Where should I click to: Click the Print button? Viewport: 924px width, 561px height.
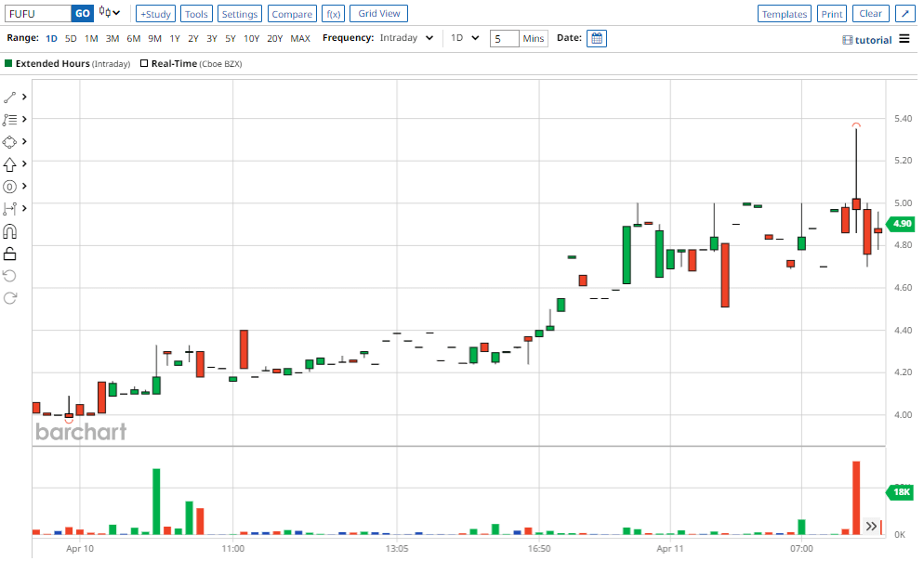[x=832, y=14]
